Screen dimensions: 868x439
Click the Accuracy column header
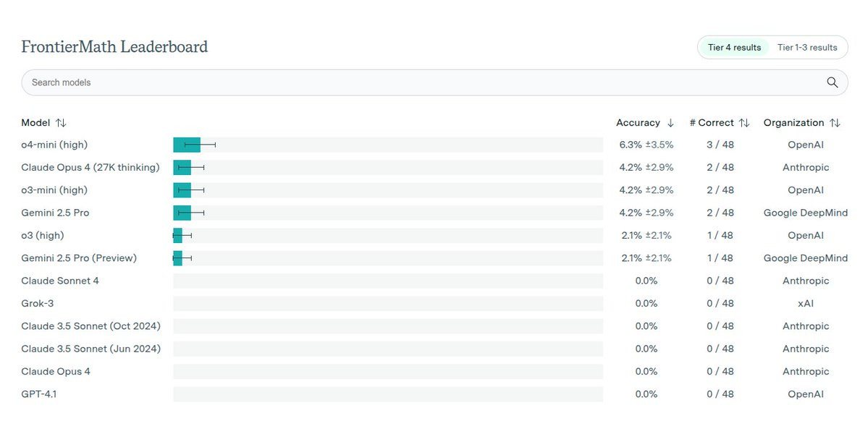click(x=638, y=123)
